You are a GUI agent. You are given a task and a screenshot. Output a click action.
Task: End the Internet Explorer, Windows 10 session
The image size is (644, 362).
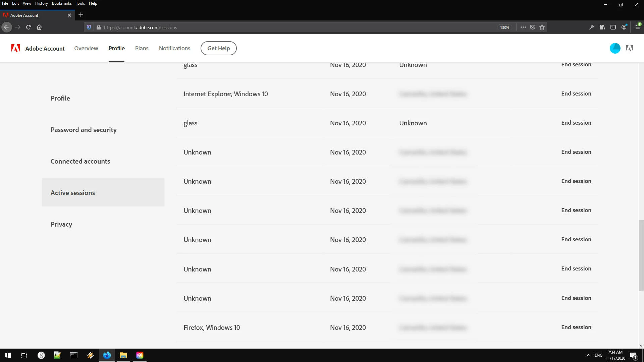pos(576,94)
